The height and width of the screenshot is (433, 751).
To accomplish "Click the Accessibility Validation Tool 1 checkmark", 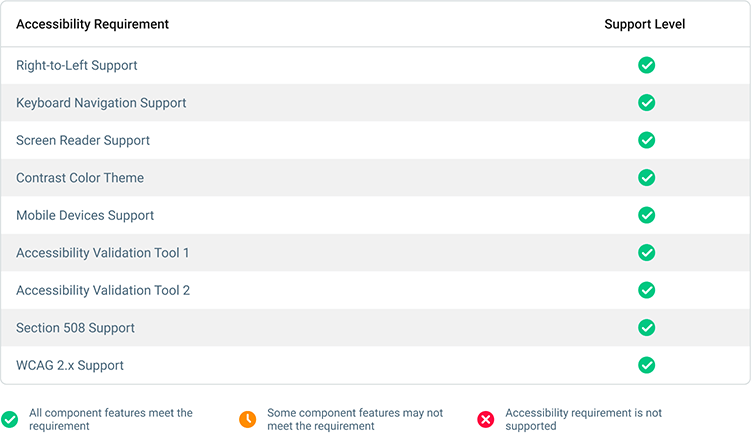I will pyautogui.click(x=646, y=253).
